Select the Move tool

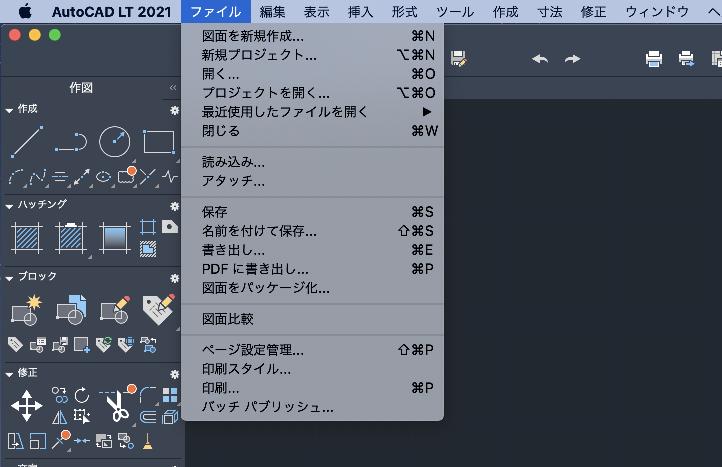(x=27, y=405)
